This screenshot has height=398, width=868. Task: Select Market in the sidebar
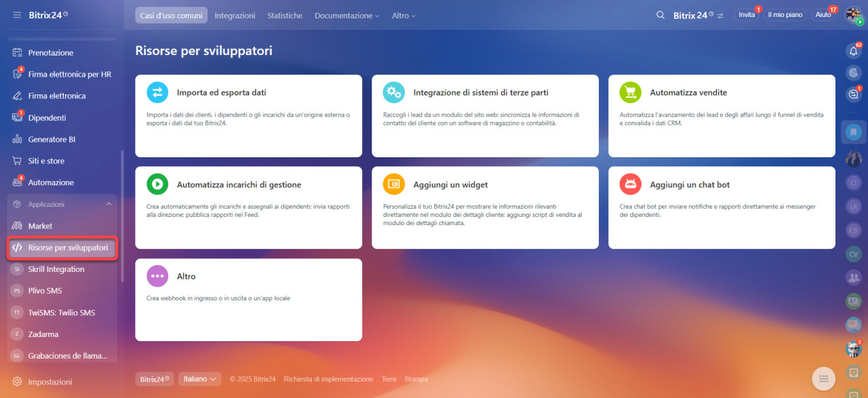(40, 226)
